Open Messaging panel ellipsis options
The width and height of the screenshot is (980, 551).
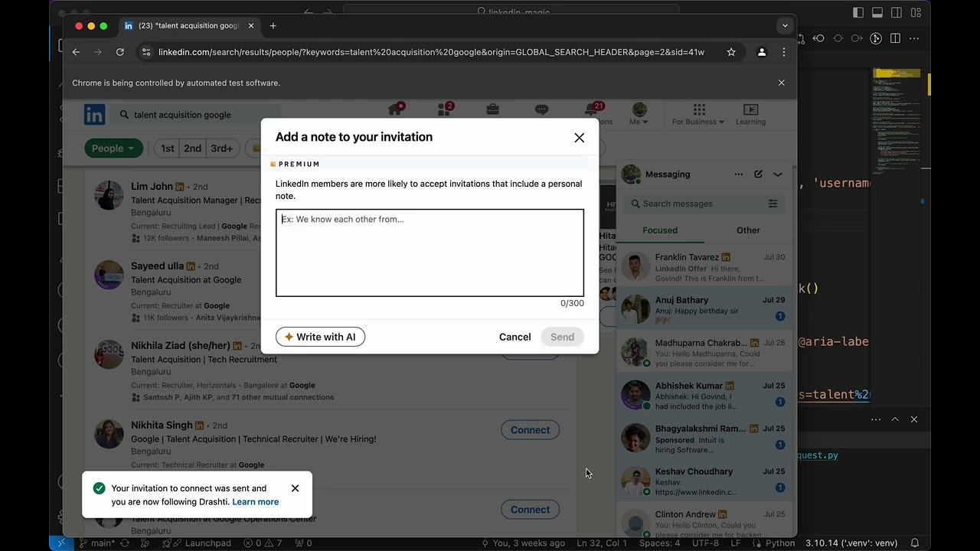[738, 174]
